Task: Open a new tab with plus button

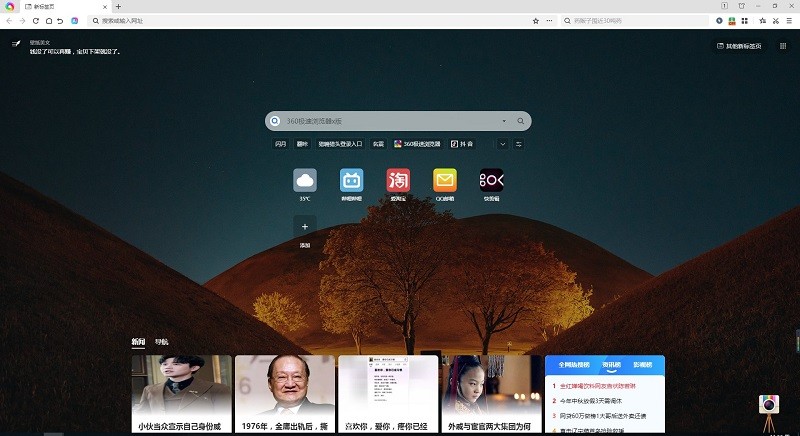Action: coord(118,7)
